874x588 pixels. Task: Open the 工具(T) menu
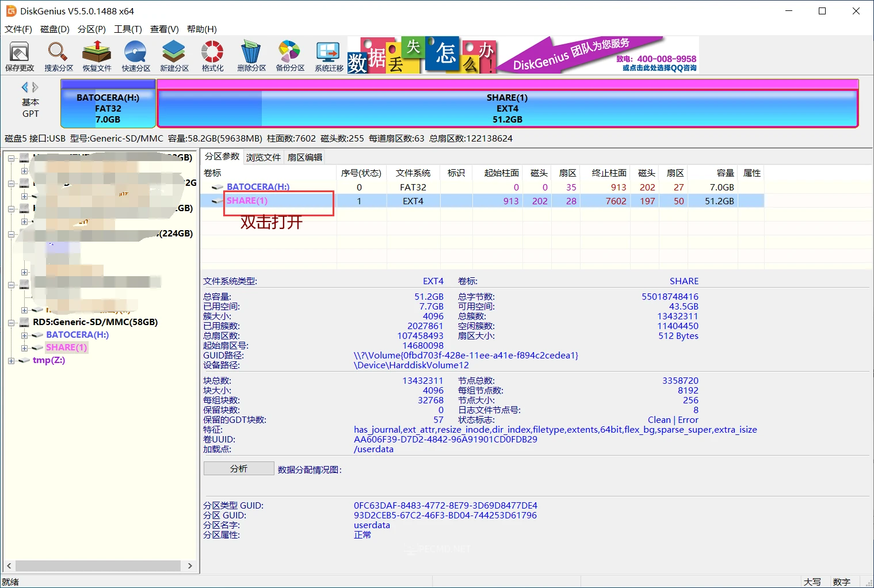128,29
